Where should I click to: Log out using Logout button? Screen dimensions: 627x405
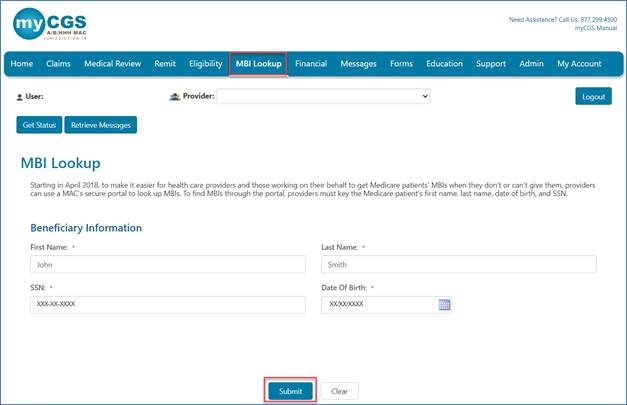coord(593,97)
